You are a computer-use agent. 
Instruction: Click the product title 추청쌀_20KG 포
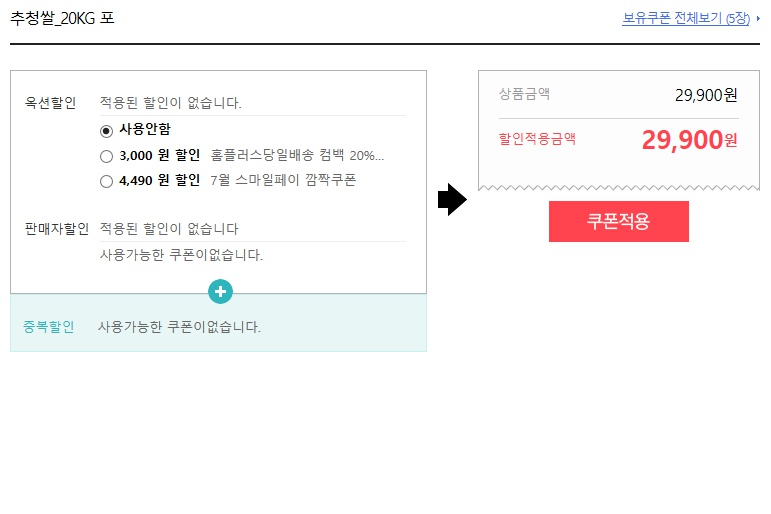coord(62,19)
